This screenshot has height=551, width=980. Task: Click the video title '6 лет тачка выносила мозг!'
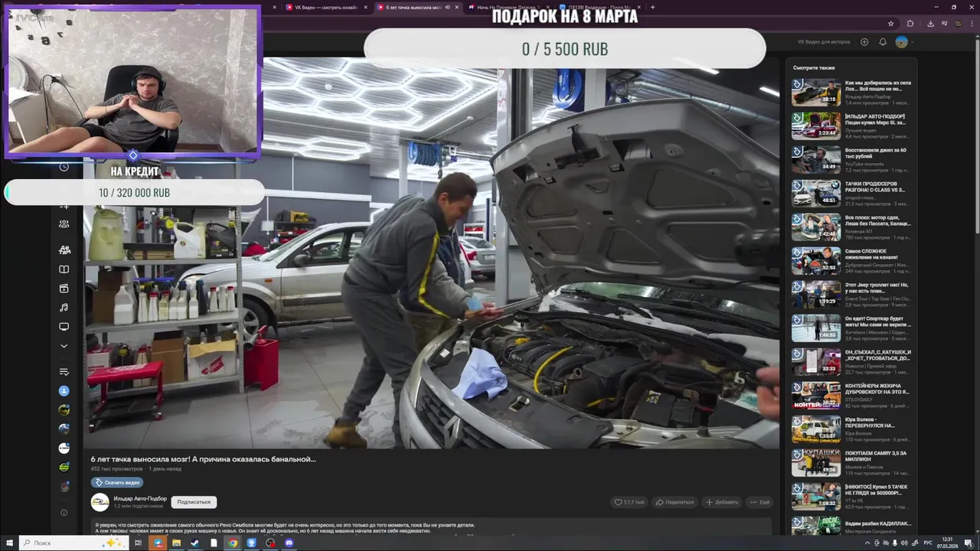pos(203,459)
